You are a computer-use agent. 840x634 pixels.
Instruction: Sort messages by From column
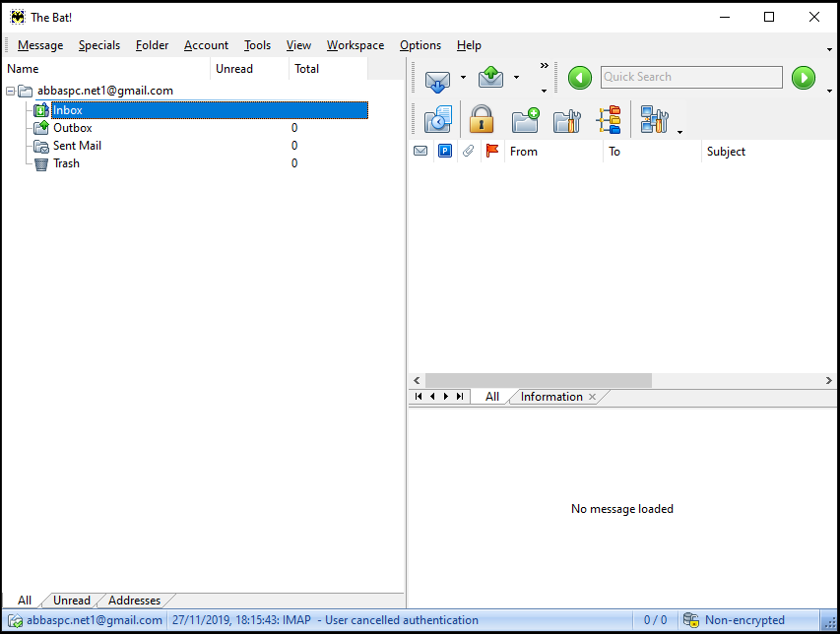coord(553,152)
